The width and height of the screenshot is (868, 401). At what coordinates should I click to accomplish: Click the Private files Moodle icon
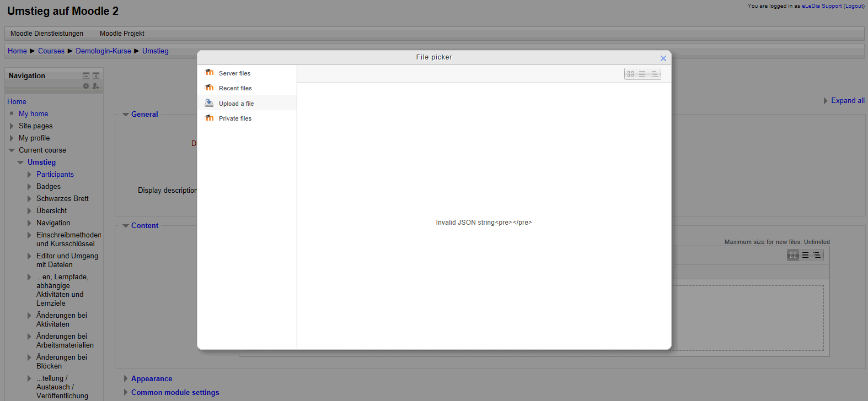209,118
